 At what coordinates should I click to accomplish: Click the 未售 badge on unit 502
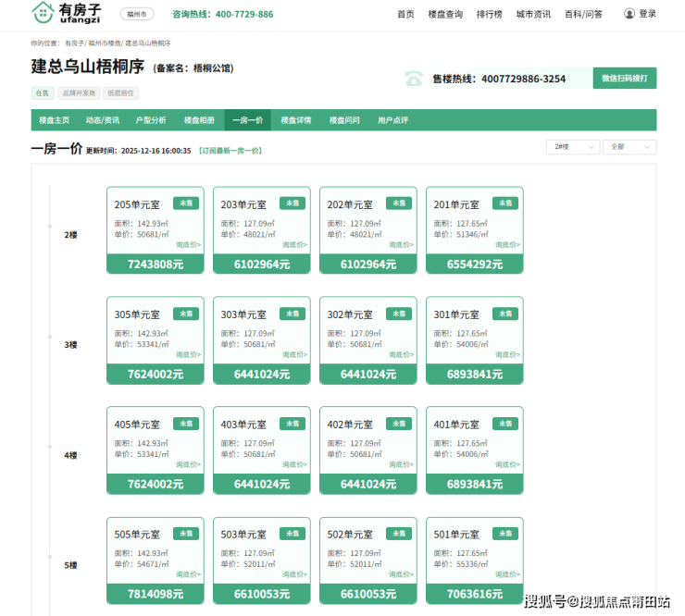coord(399,534)
